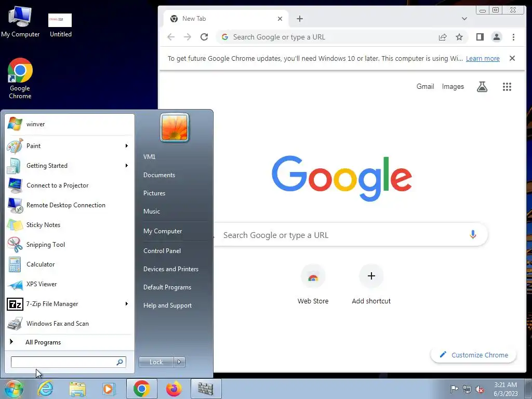Open Calculator from Start menu
532x399 pixels.
tap(70, 264)
